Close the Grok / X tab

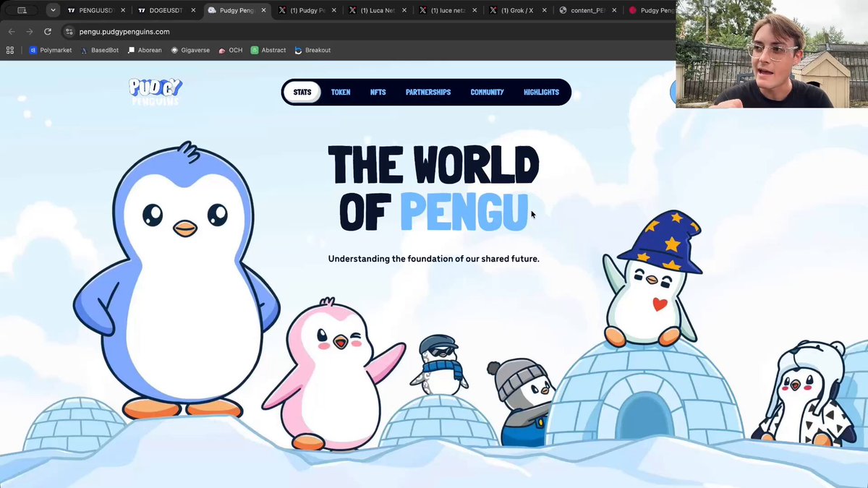[544, 10]
